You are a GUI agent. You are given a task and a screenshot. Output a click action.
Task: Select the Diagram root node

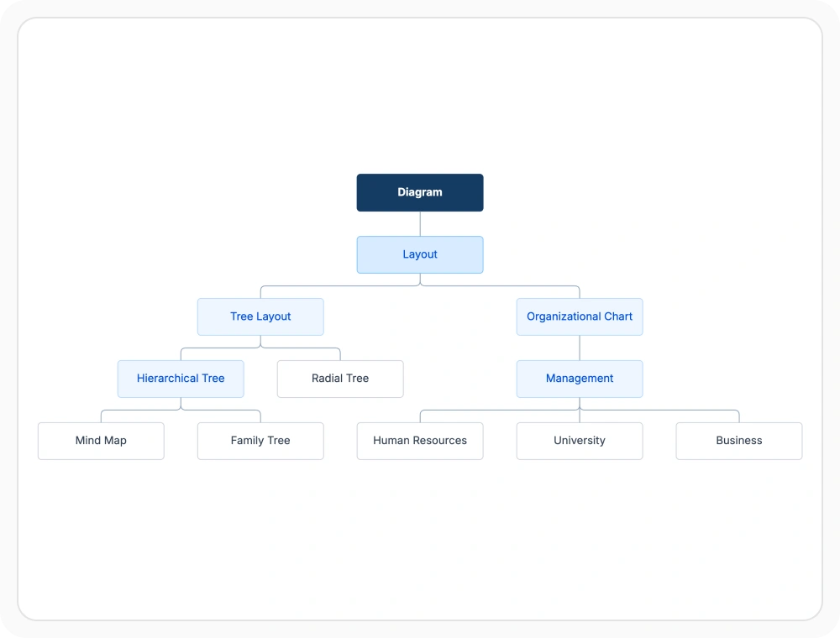[420, 193]
